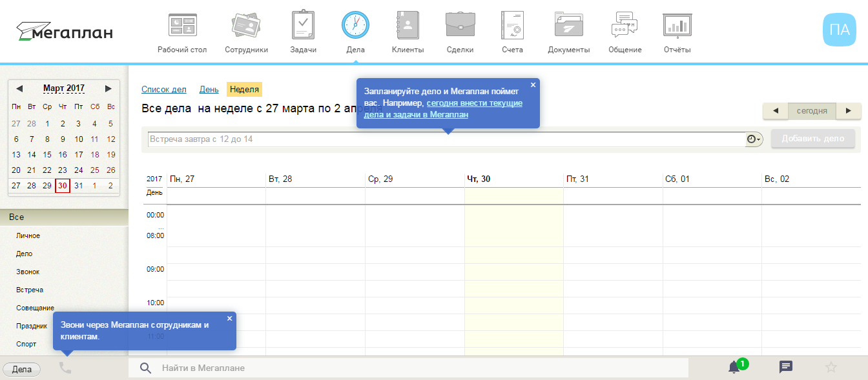Screen dimensions: 868x380
Task: Open the favorites star icon
Action: (831, 367)
